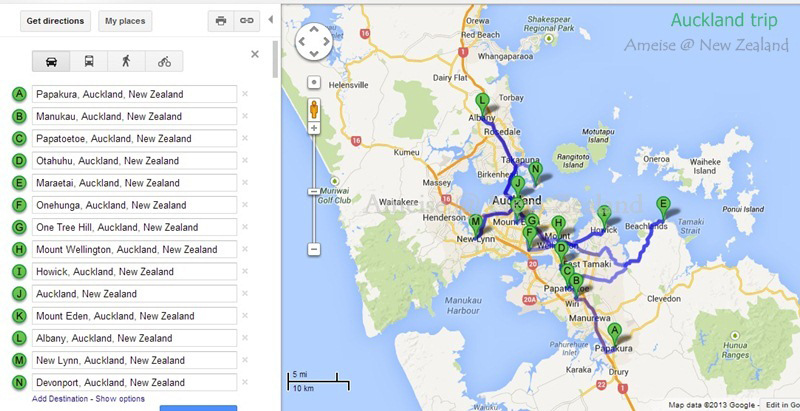This screenshot has height=411, width=800.
Task: Click the Mount Eden destination field
Action: (x=134, y=316)
